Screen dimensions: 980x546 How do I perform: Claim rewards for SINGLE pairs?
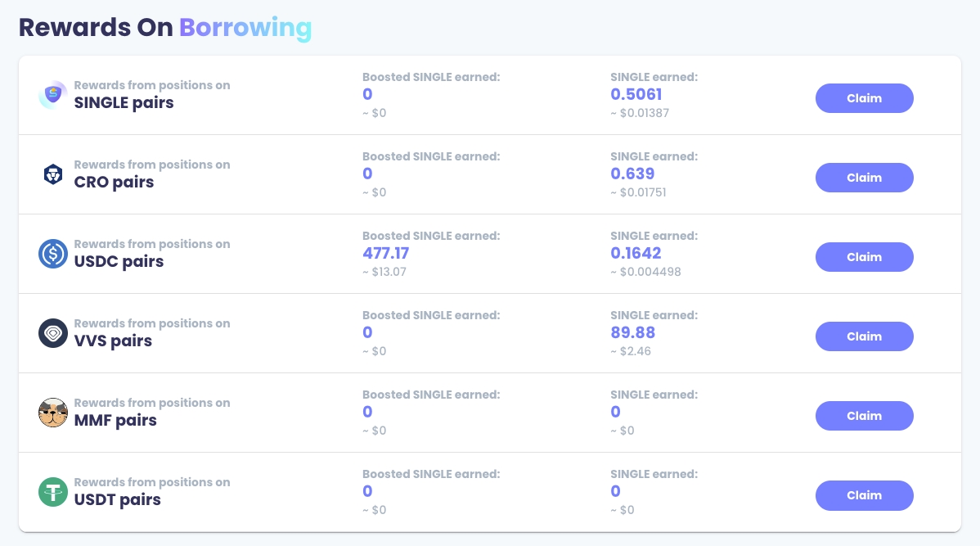point(864,98)
